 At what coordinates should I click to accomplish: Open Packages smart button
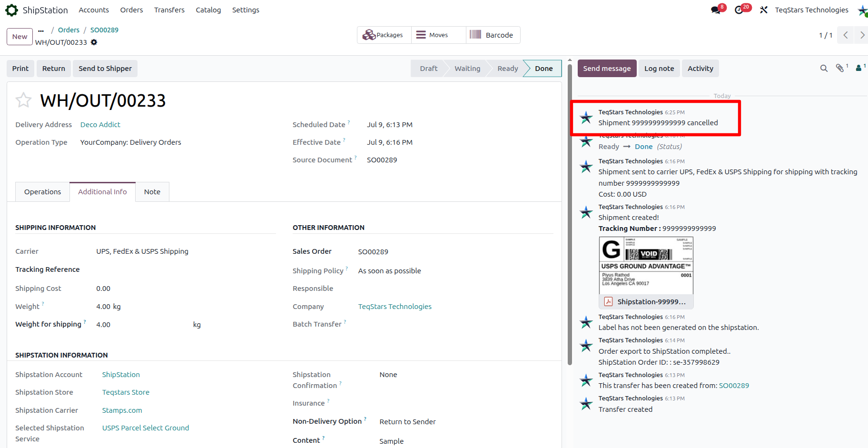[x=384, y=35]
